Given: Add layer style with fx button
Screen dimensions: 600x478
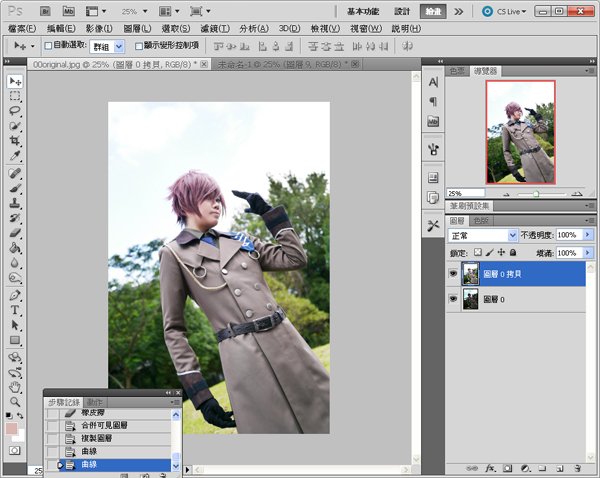Looking at the screenshot, I should tap(489, 468).
